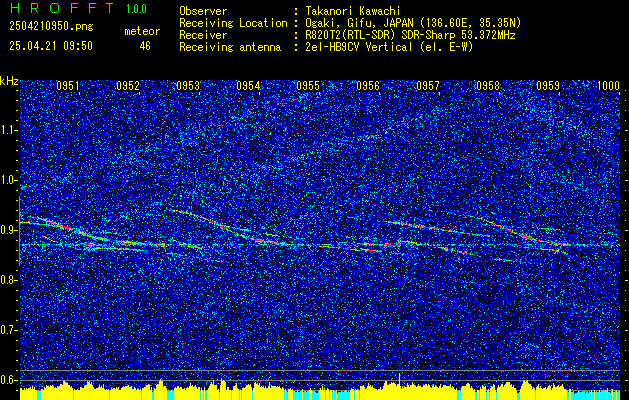This screenshot has height=400, width=629.
Task: Click the 'Observer' field label
Action: click(203, 11)
